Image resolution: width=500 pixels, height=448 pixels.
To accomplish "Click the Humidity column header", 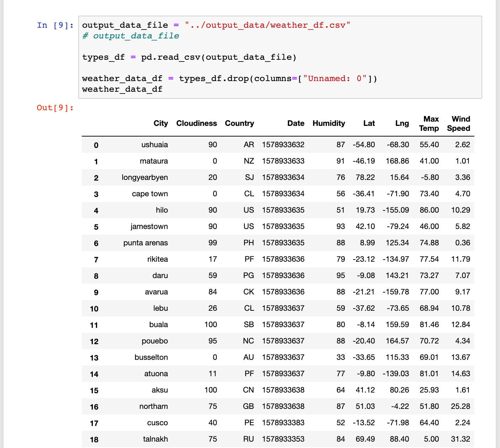I will point(329,123).
